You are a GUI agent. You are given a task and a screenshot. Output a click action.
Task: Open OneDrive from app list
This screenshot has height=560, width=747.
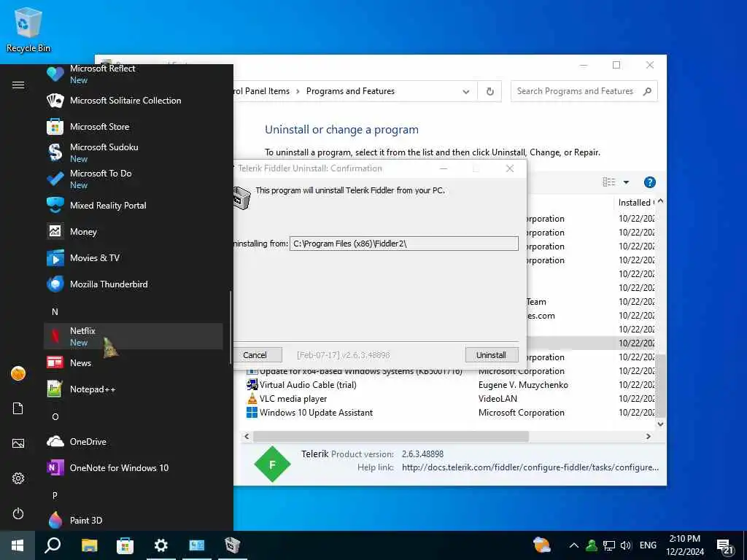tap(133, 441)
